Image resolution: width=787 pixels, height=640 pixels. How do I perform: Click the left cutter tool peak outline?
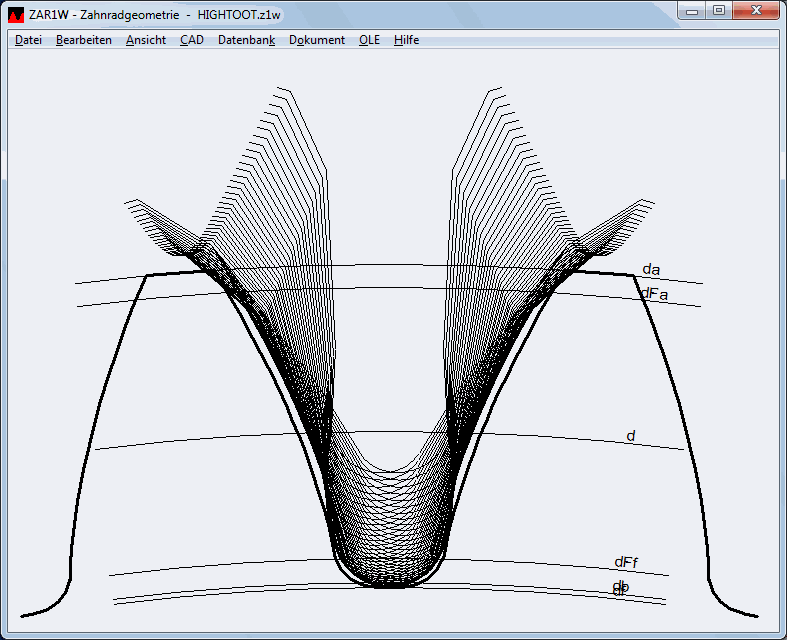click(290, 95)
